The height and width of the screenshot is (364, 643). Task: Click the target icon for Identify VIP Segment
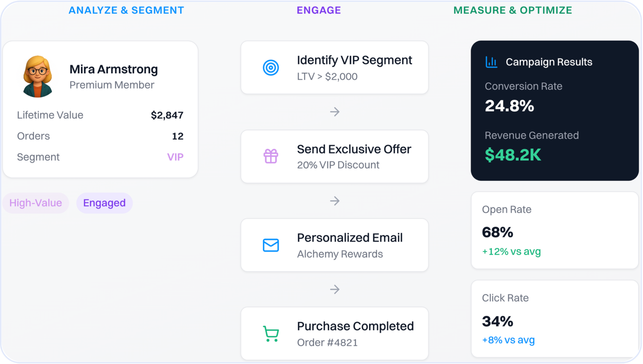(x=271, y=68)
